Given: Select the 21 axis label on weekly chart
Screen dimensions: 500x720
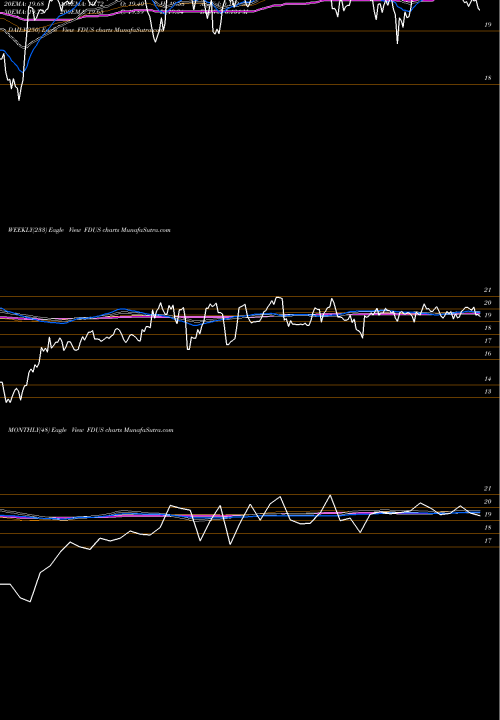Looking at the screenshot, I should tap(488, 290).
